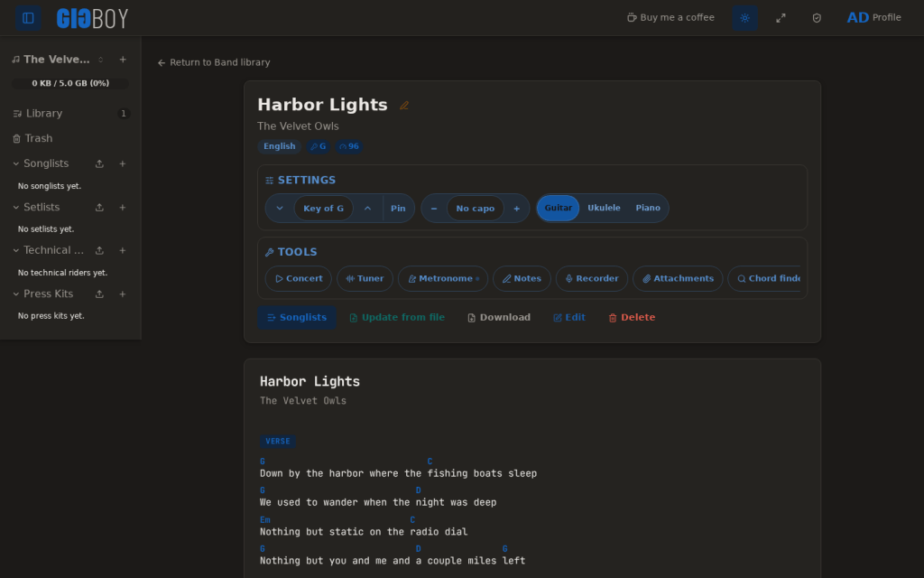Select Piano instrument
Screen dimensions: 924x578
pos(648,209)
